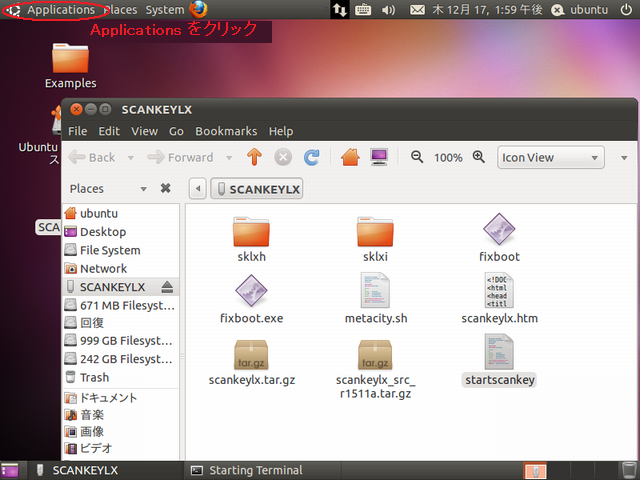This screenshot has width=640, height=480.
Task: Open the System menu in top panel
Action: (164, 9)
